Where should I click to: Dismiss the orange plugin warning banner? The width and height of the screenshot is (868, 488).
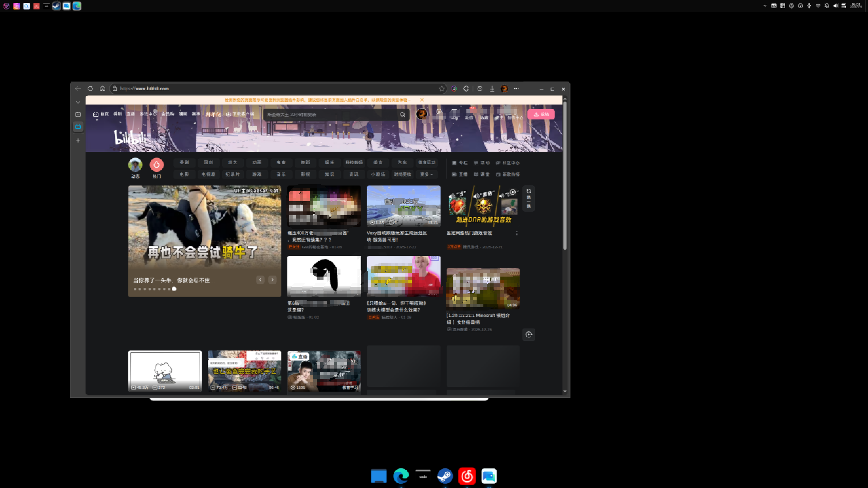tap(422, 100)
